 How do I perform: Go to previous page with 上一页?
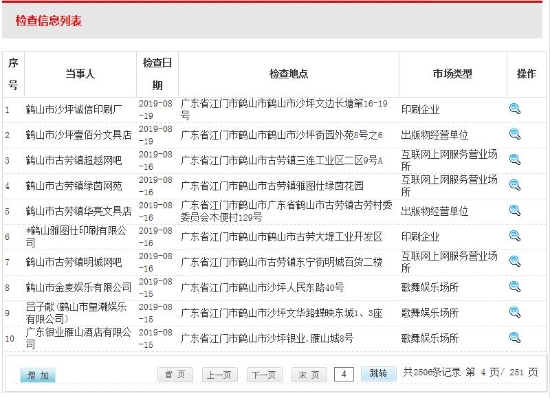point(220,375)
